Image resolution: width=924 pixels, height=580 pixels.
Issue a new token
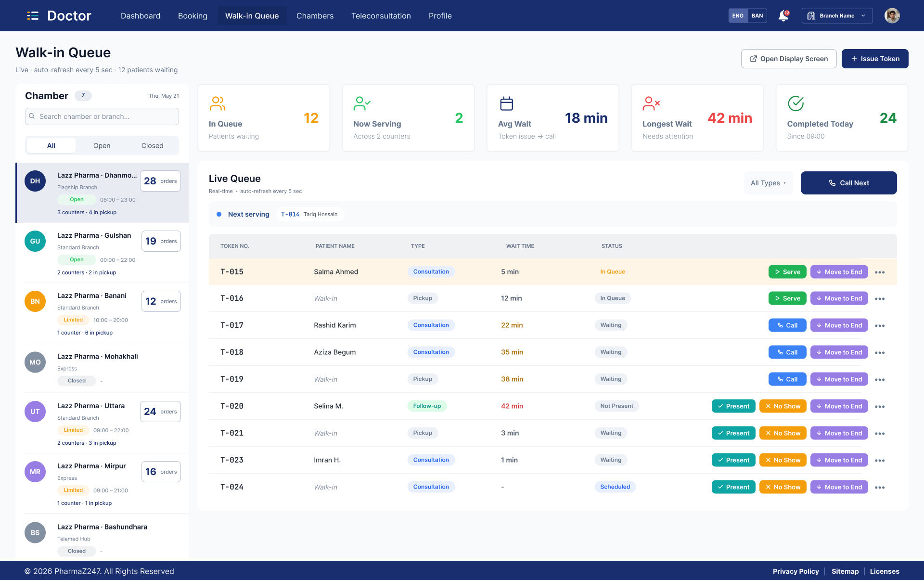[x=875, y=59]
